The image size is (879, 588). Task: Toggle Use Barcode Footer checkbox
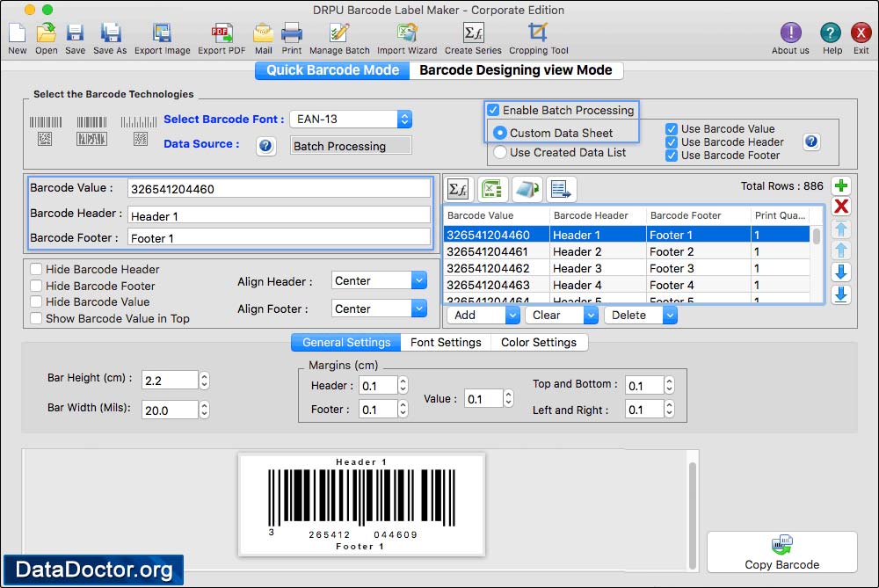pyautogui.click(x=671, y=156)
